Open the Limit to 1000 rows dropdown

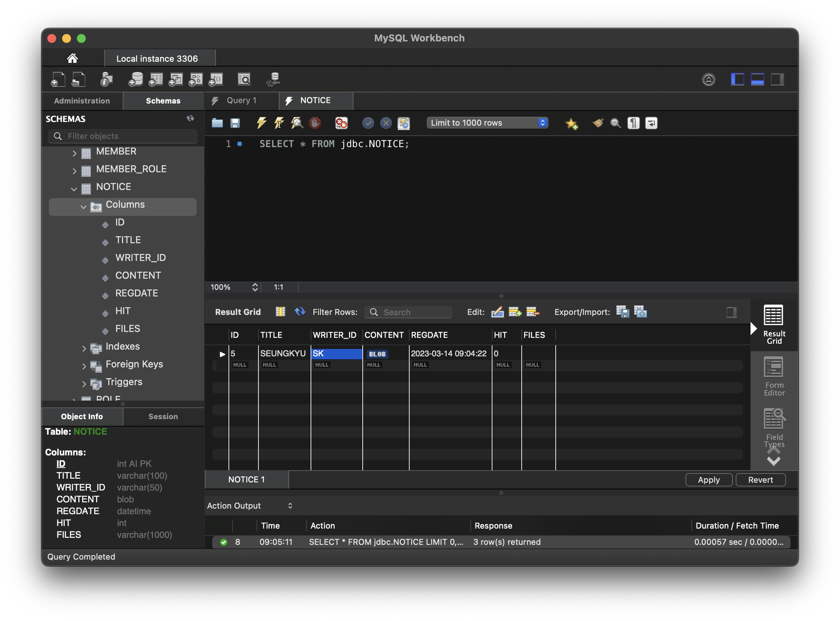coord(487,123)
